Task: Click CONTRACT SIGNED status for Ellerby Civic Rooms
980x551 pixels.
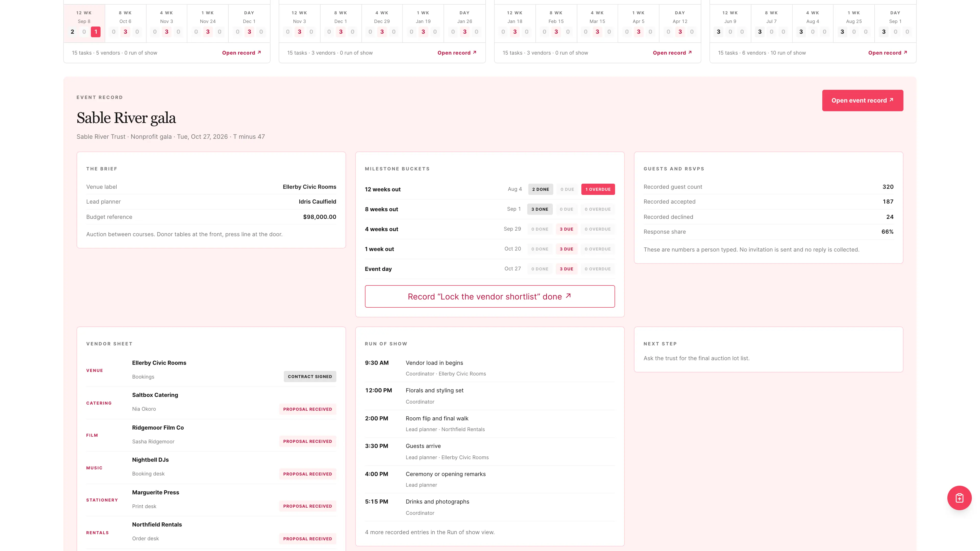Action: point(310,377)
